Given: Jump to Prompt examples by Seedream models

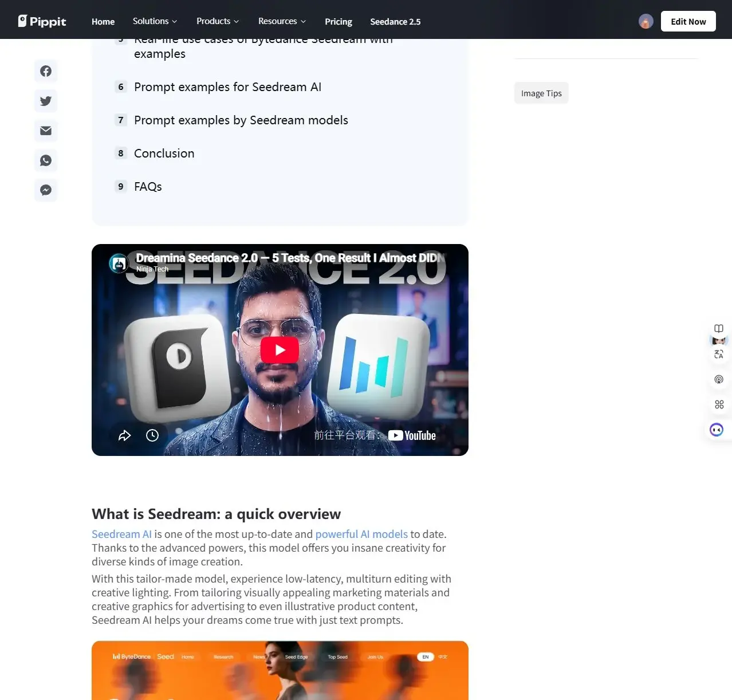Looking at the screenshot, I should click(241, 120).
